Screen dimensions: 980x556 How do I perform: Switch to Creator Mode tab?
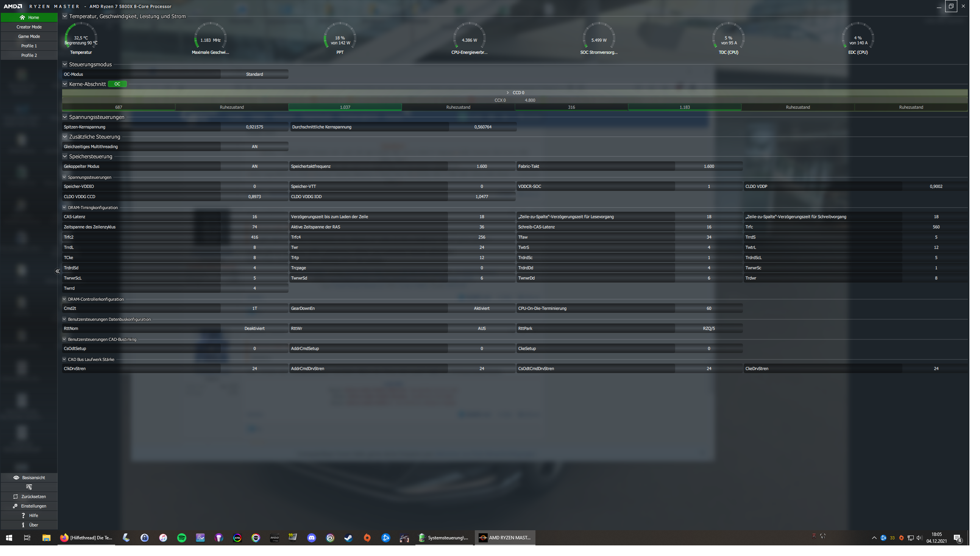(29, 27)
